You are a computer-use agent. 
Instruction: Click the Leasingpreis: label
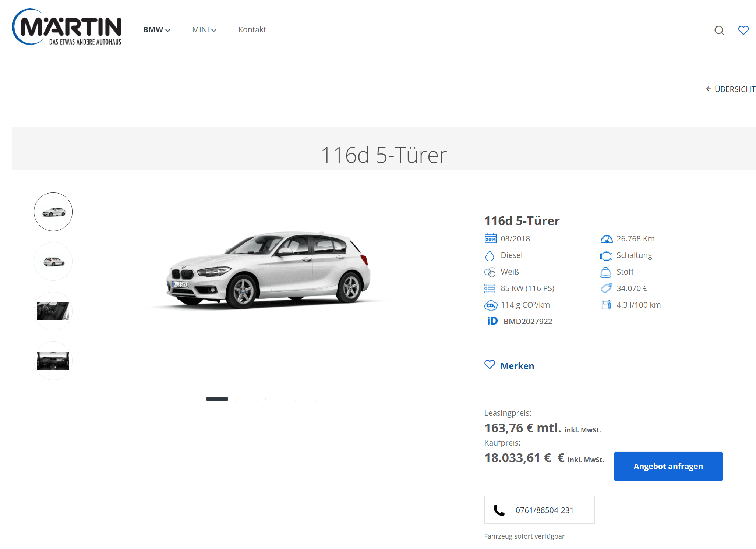coord(508,413)
